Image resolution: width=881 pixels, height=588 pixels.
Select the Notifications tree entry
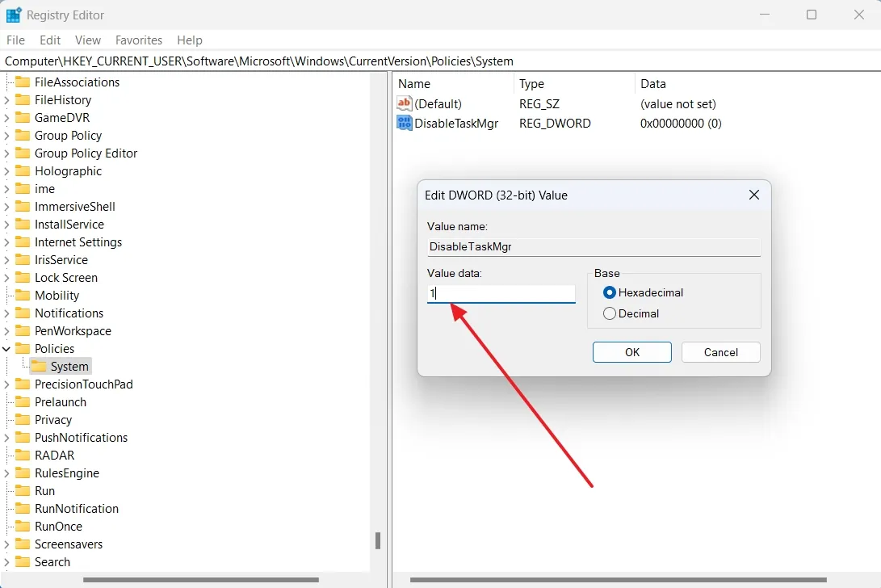click(69, 313)
